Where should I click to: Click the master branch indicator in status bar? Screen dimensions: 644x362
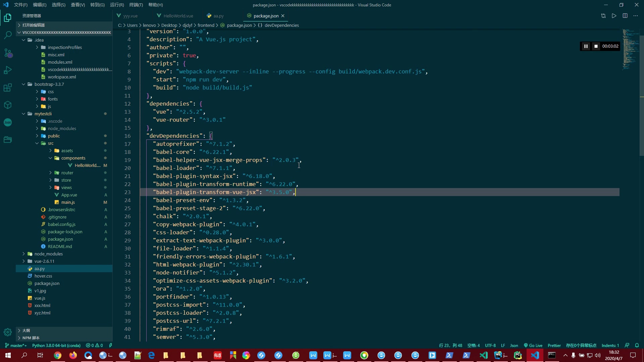click(16, 346)
